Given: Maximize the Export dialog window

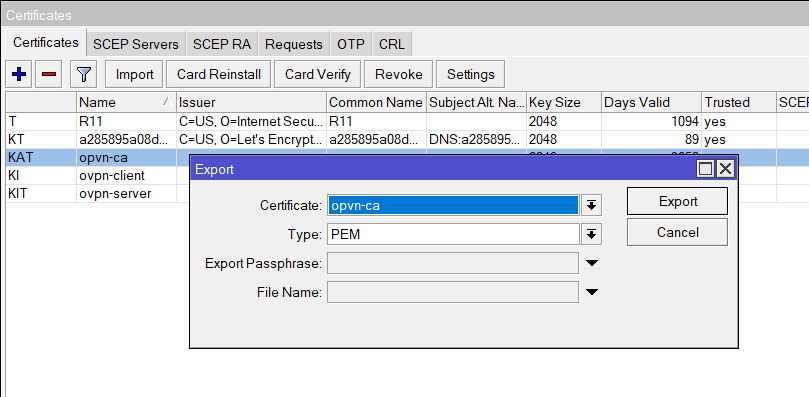Looking at the screenshot, I should (x=705, y=168).
